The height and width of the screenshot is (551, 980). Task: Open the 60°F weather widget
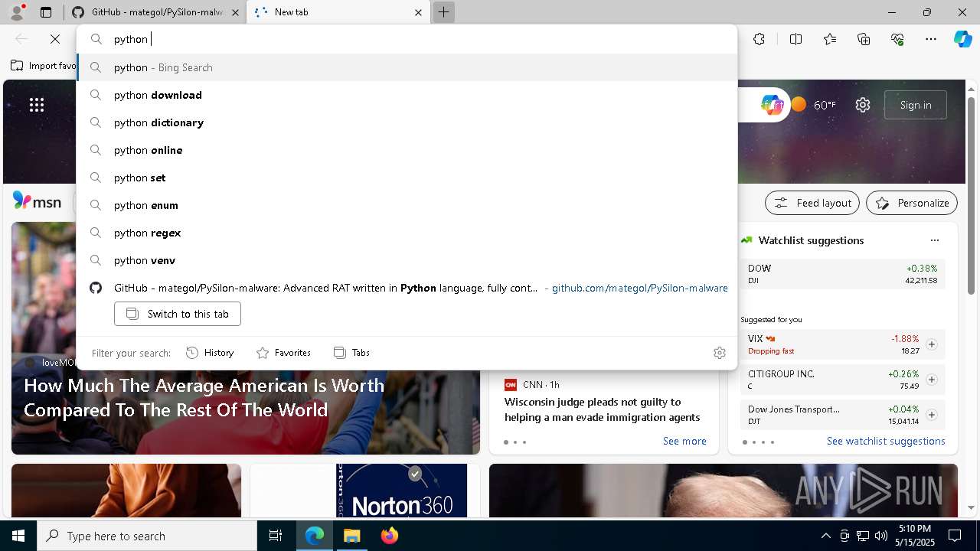(813, 105)
